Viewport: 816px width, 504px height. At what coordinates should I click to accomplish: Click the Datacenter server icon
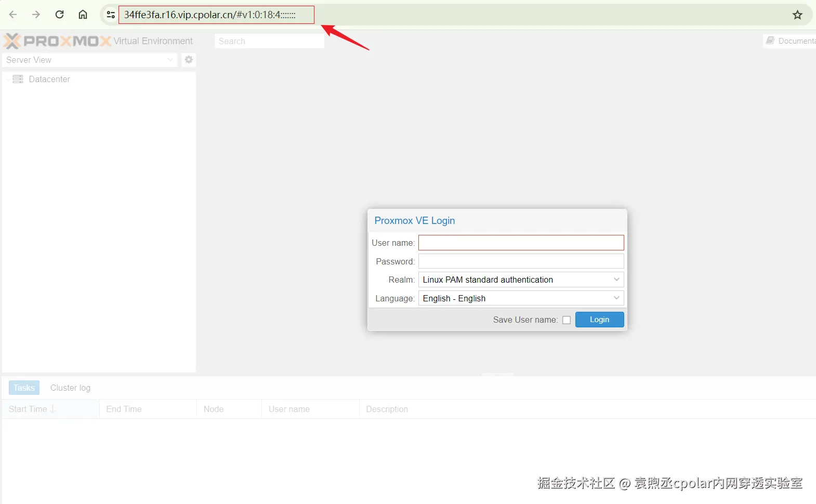(18, 79)
